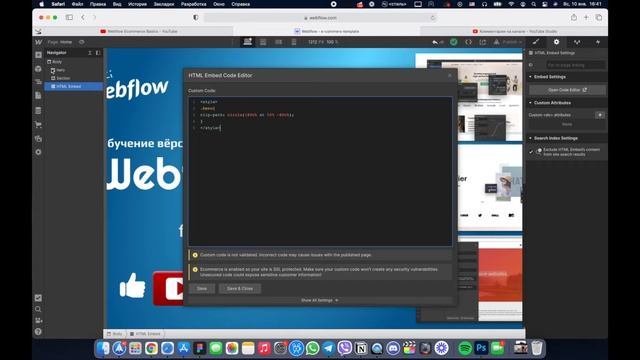Click the element ID input field
Image resolution: width=640 pixels, height=360 pixels.
tap(575, 65)
